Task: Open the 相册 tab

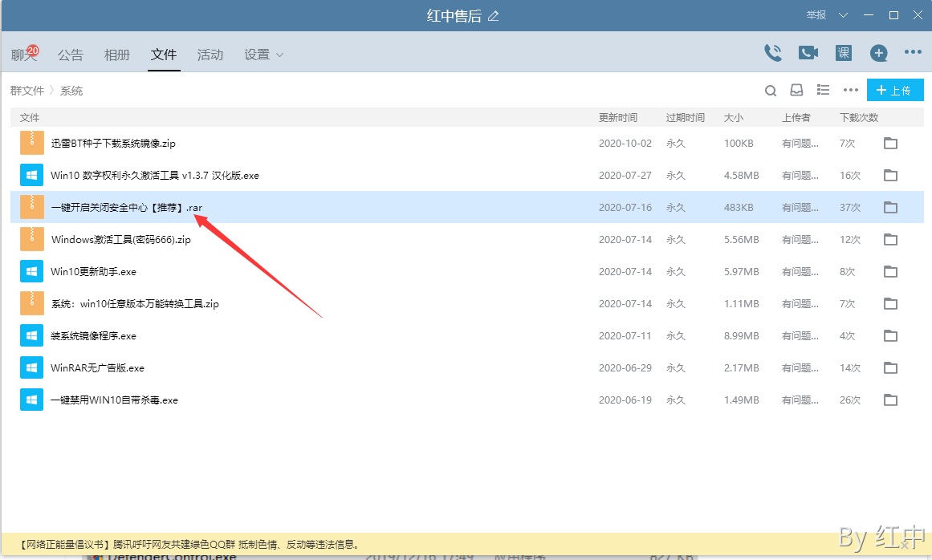Action: point(116,55)
